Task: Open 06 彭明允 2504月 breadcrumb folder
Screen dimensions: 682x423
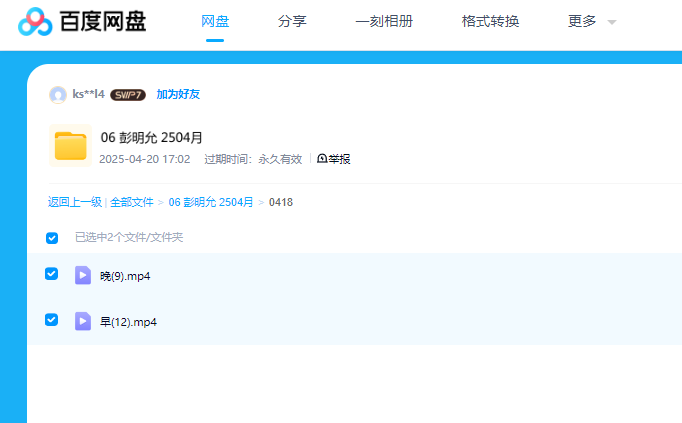Action: coord(210,202)
